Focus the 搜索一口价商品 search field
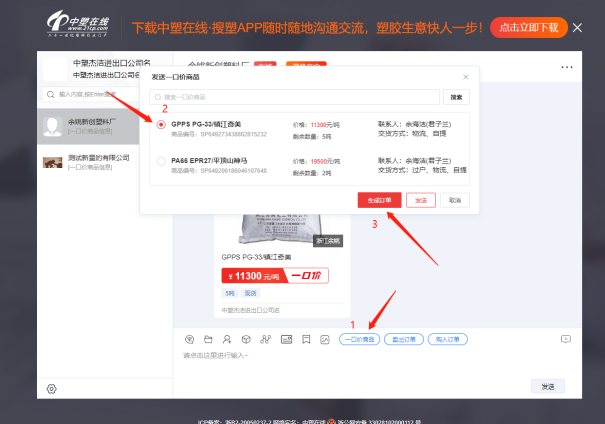Image resolution: width=605 pixels, height=424 pixels. (x=294, y=97)
